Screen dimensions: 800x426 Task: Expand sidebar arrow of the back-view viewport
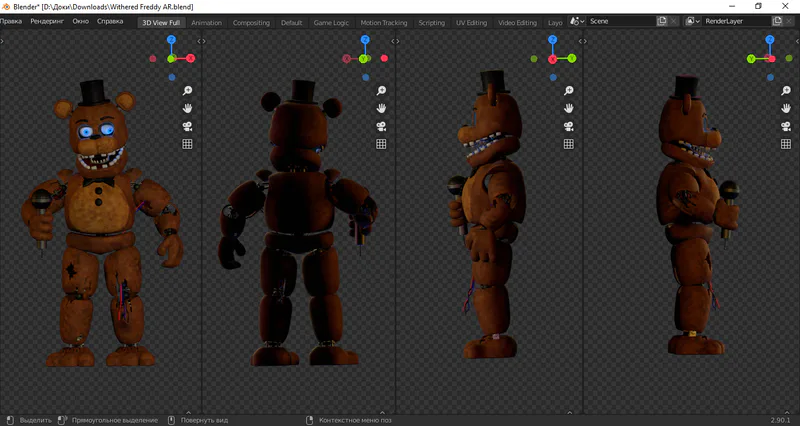tap(393, 41)
